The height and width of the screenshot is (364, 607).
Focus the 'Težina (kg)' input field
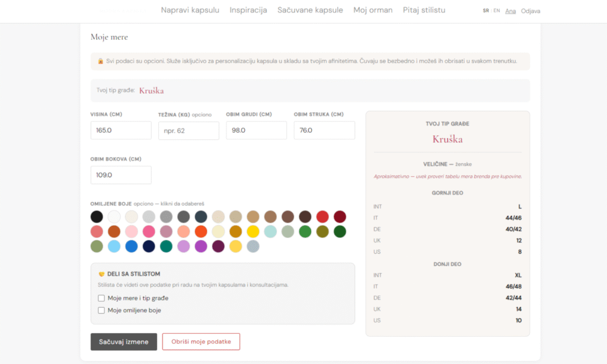coord(189,130)
